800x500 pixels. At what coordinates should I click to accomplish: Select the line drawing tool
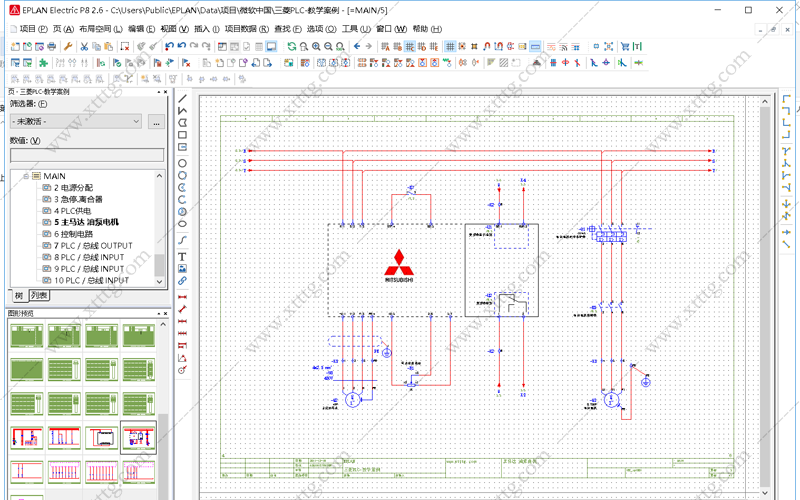tap(182, 98)
